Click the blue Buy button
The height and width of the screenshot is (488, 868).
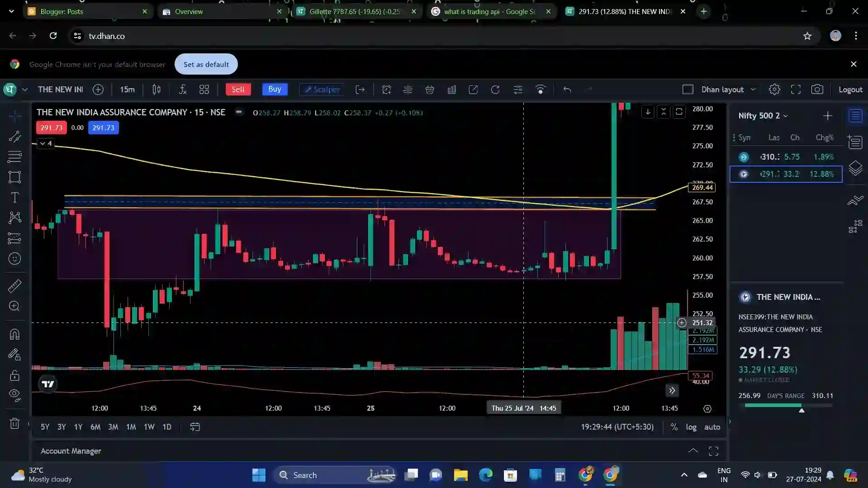[x=275, y=89]
